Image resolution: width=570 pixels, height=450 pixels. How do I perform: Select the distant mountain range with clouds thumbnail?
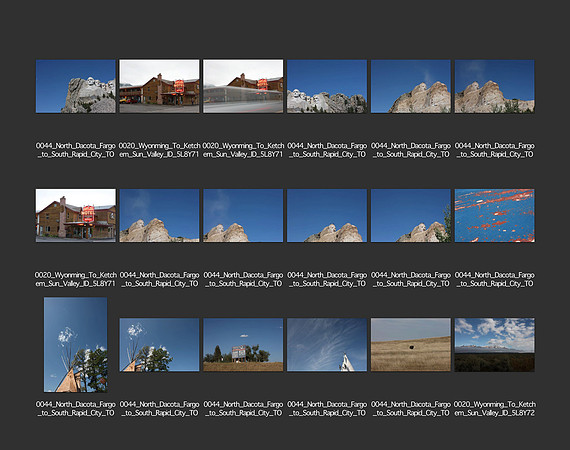coord(494,345)
